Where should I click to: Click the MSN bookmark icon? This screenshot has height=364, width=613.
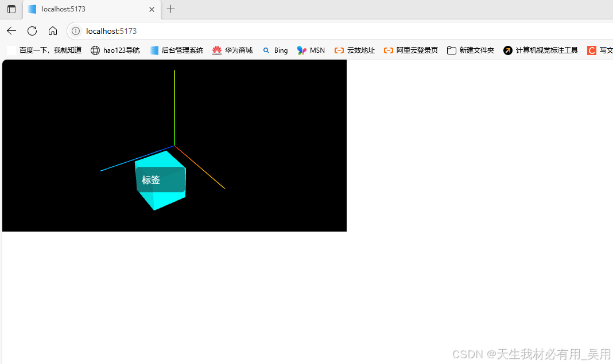301,50
